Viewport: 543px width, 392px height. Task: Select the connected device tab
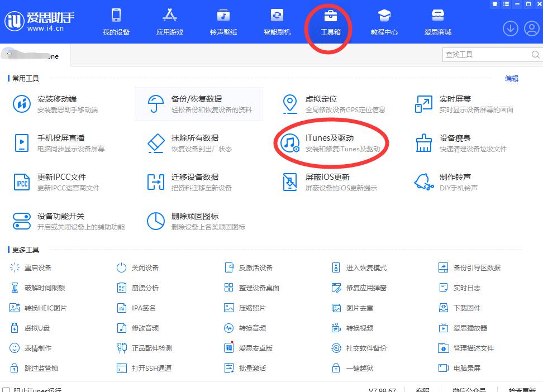point(35,55)
